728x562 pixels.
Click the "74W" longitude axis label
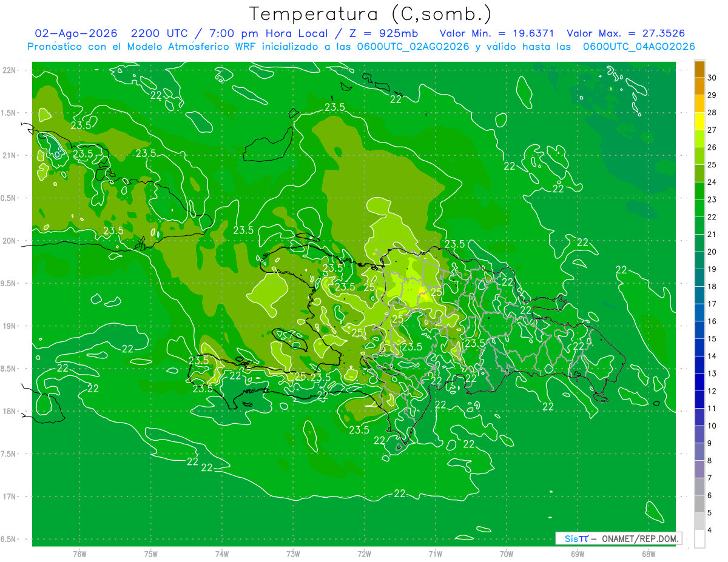point(222,554)
